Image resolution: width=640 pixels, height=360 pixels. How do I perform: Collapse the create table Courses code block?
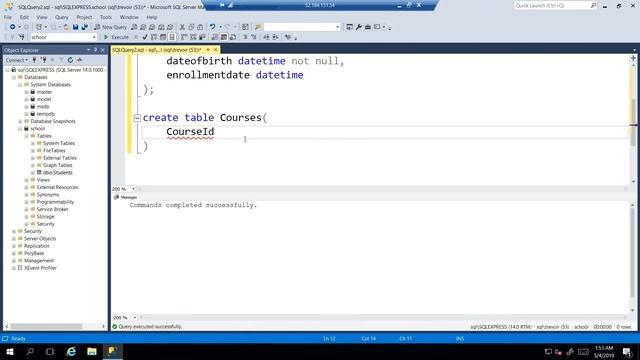[x=137, y=118]
